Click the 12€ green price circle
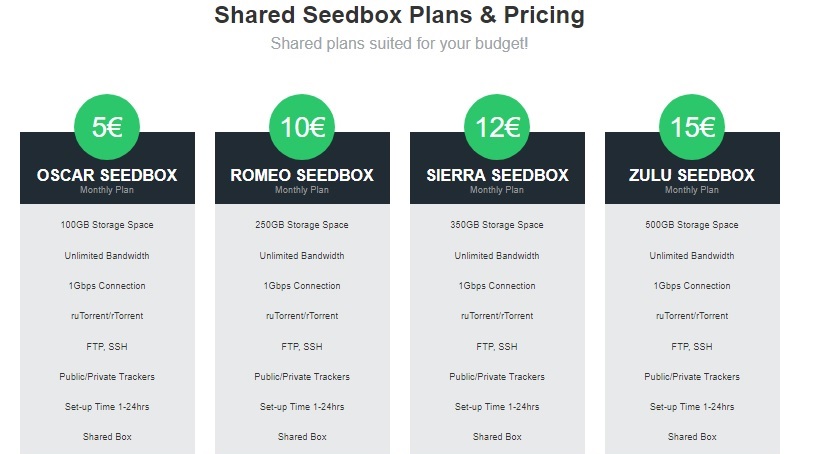This screenshot has height=454, width=834. click(497, 127)
